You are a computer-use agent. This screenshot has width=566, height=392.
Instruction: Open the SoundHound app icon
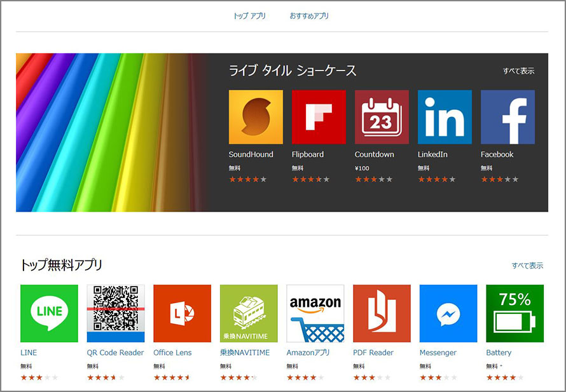pos(256,117)
